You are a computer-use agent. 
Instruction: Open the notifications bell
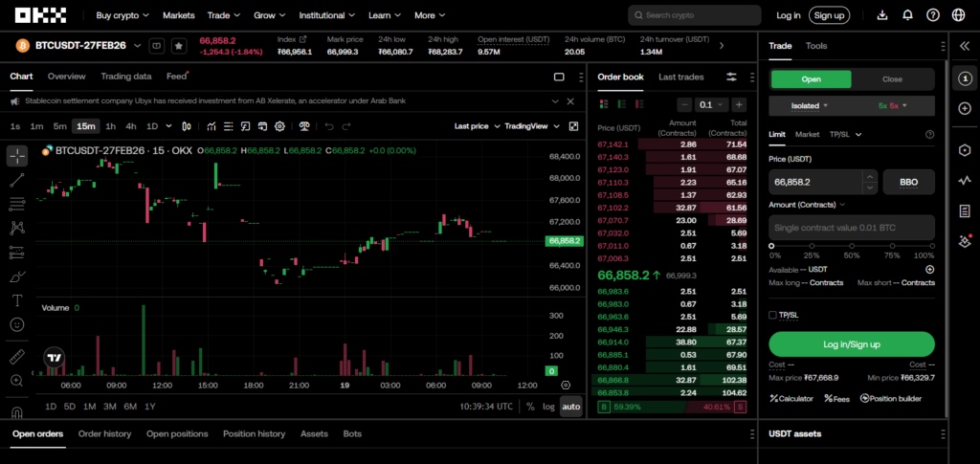907,15
